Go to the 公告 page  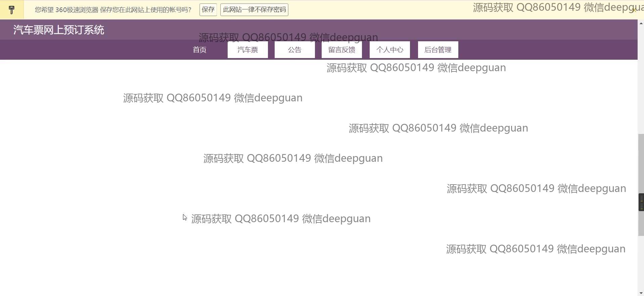(x=295, y=50)
